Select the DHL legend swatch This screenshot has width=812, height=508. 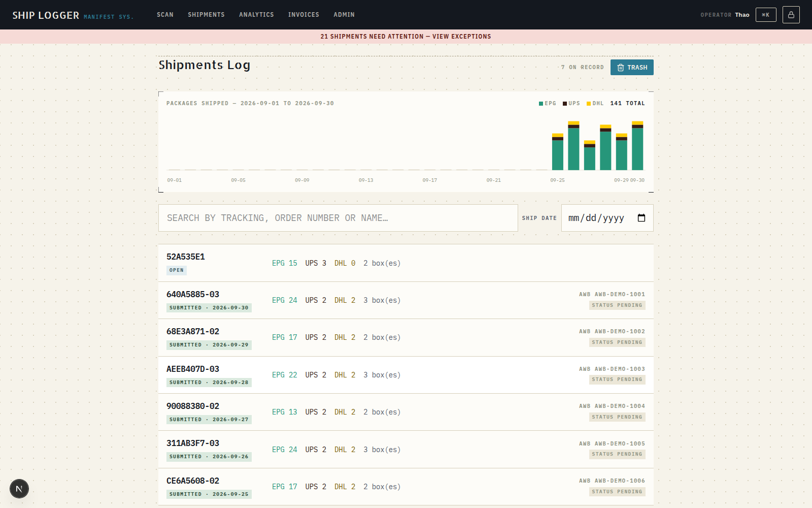589,104
